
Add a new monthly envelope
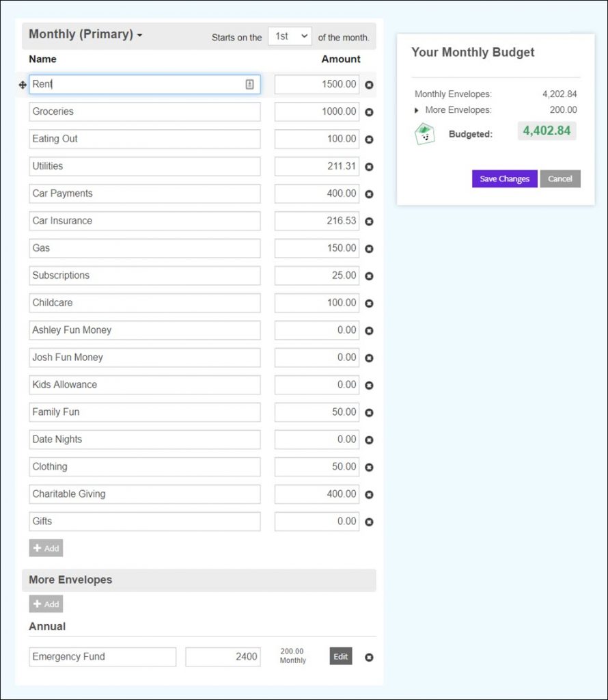point(46,548)
